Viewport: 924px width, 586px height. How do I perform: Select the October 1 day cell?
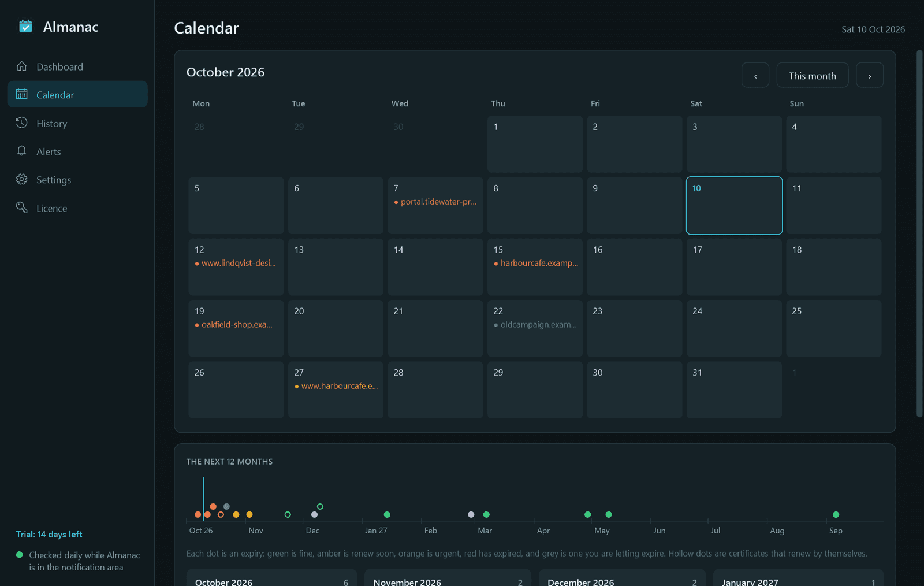click(x=535, y=144)
